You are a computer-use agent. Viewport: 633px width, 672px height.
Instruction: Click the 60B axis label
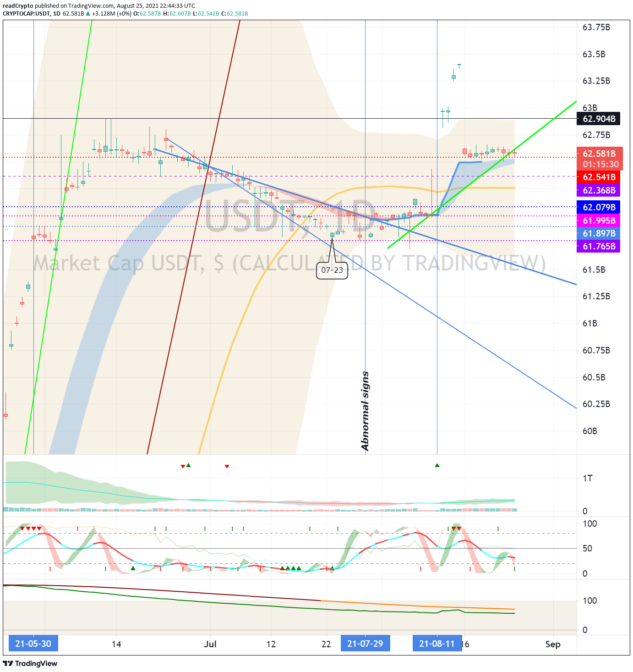[x=590, y=431]
